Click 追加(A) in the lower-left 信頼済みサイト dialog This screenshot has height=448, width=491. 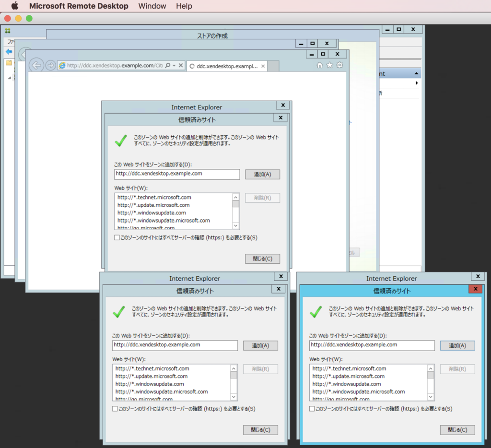click(x=260, y=345)
